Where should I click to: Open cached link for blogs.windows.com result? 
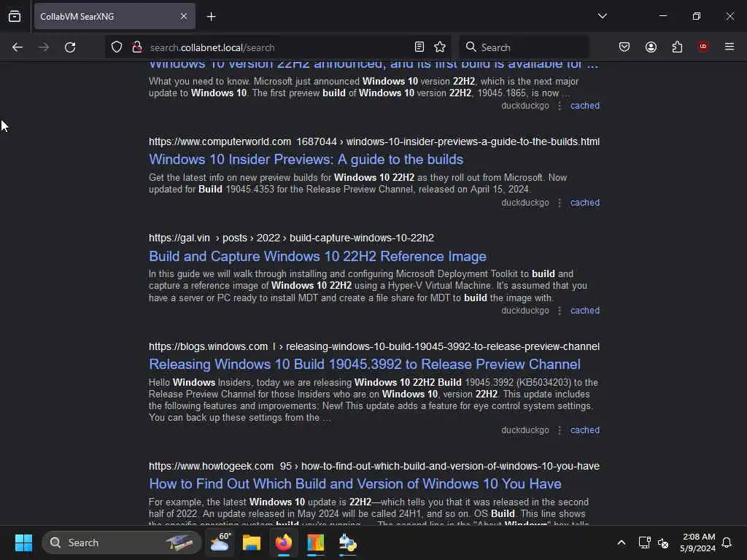point(585,430)
